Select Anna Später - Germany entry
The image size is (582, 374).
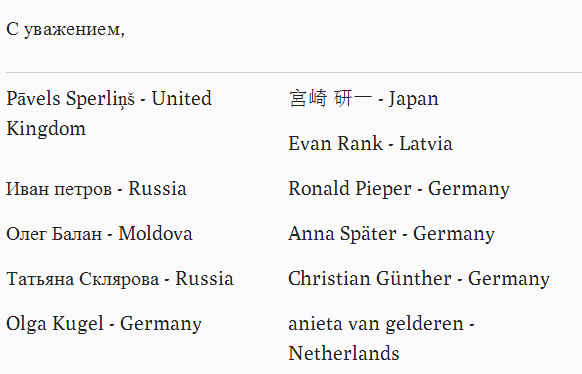392,234
